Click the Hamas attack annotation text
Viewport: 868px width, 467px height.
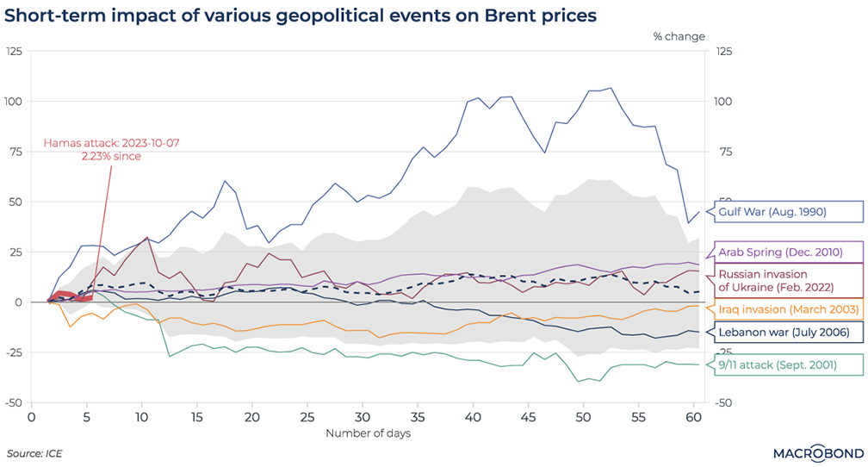(x=112, y=149)
